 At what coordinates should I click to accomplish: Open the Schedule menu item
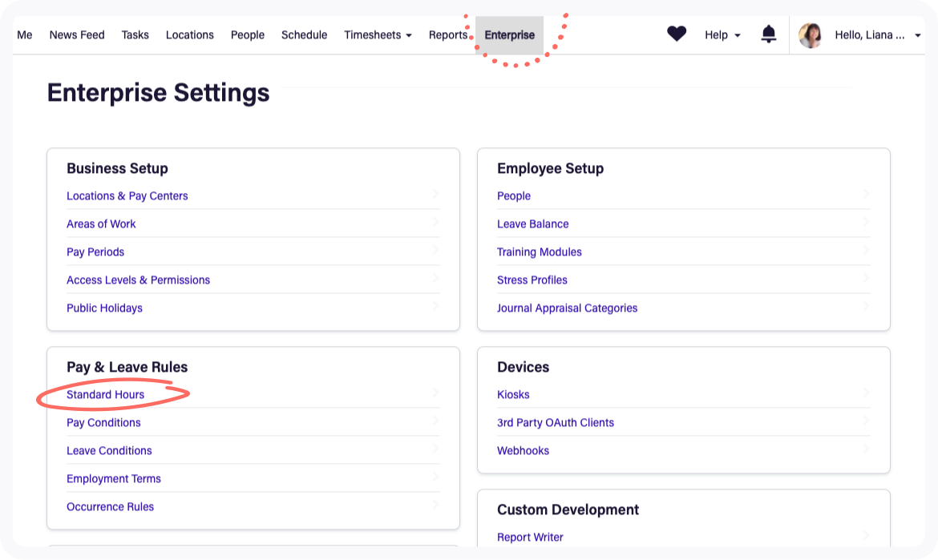pyautogui.click(x=304, y=34)
